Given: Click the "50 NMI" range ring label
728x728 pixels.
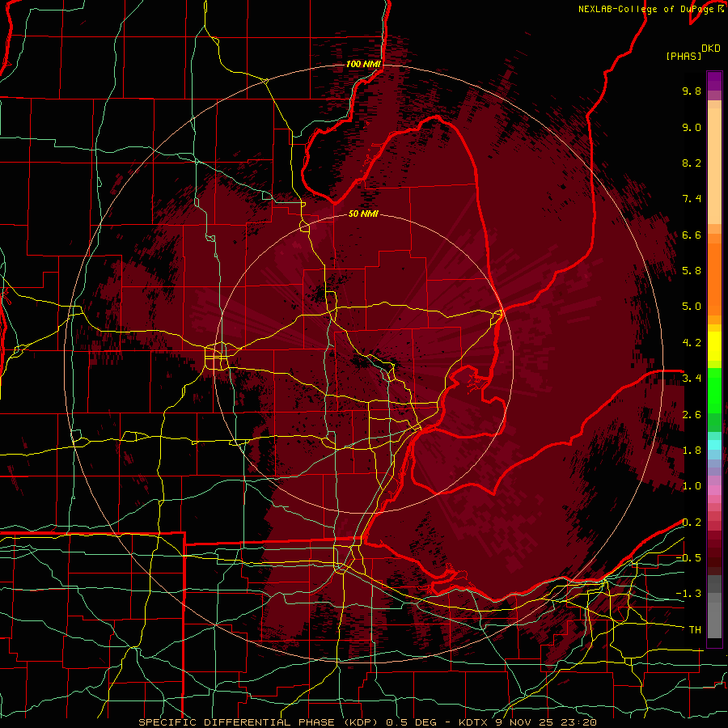Looking at the screenshot, I should pyautogui.click(x=363, y=214).
